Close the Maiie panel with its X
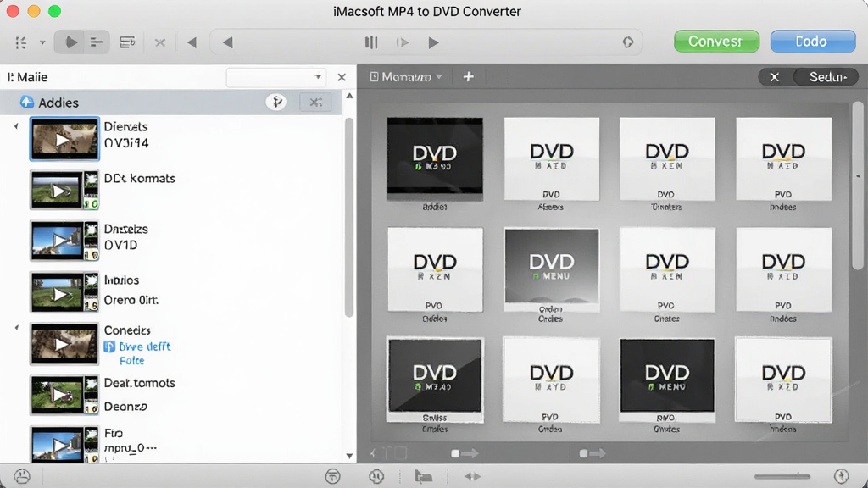This screenshot has height=488, width=868. pos(342,77)
